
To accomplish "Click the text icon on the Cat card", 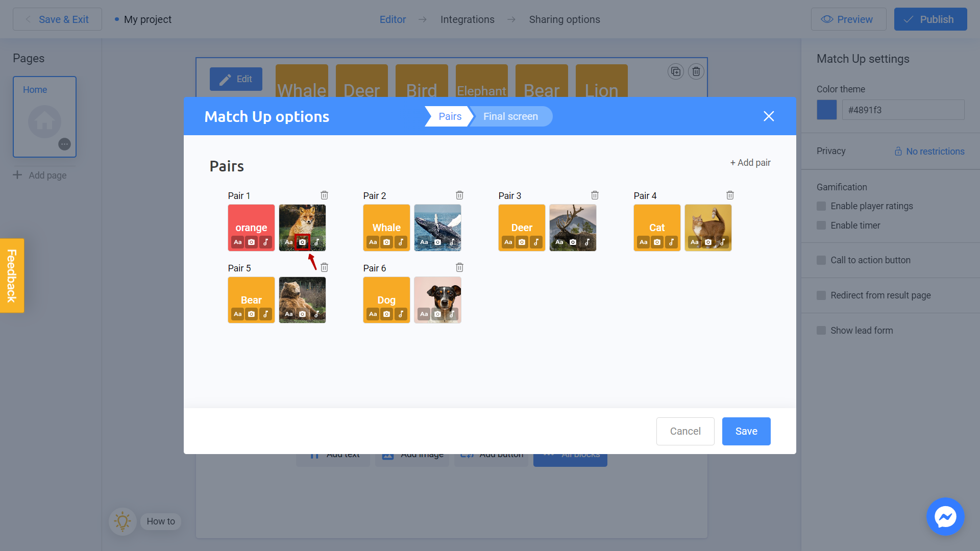I will point(643,242).
